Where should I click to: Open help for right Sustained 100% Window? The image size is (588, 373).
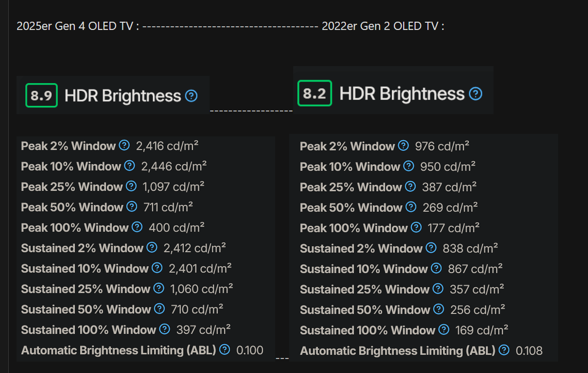click(443, 330)
